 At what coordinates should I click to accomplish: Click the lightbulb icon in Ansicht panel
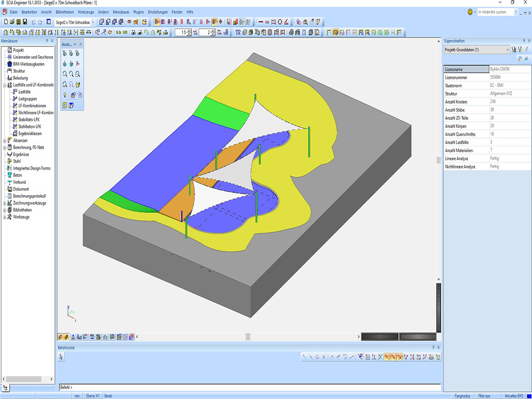(x=65, y=95)
